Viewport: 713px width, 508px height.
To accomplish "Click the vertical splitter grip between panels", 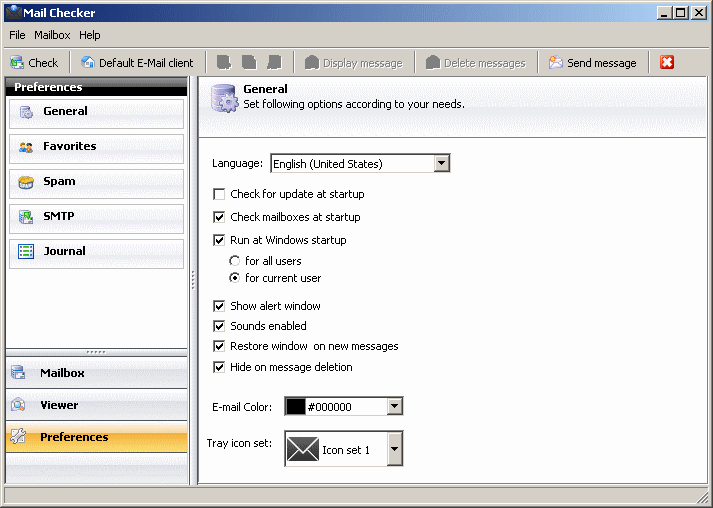I will (x=193, y=280).
